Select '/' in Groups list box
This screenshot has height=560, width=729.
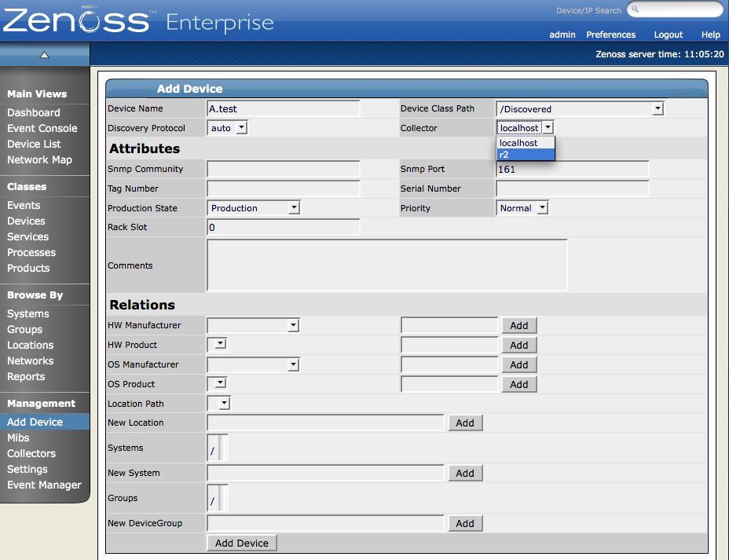point(213,501)
